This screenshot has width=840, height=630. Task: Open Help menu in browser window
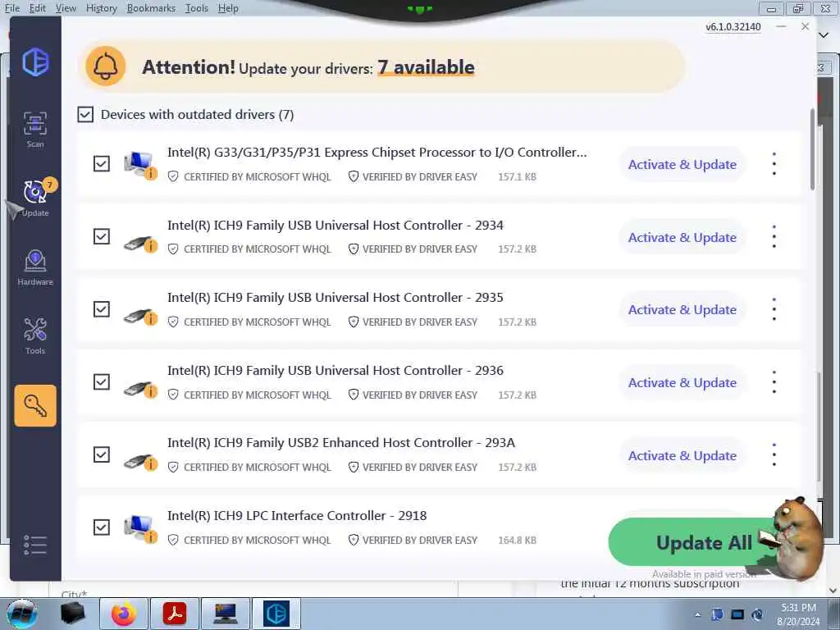tap(228, 8)
